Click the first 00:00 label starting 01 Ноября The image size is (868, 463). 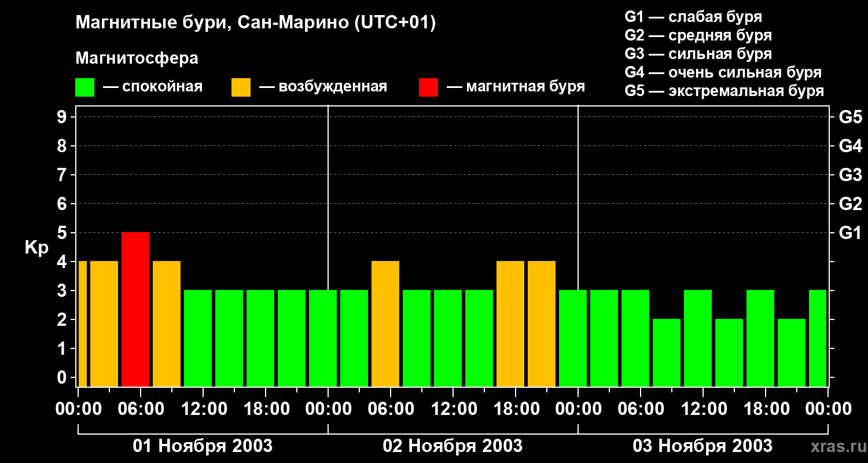pos(78,409)
